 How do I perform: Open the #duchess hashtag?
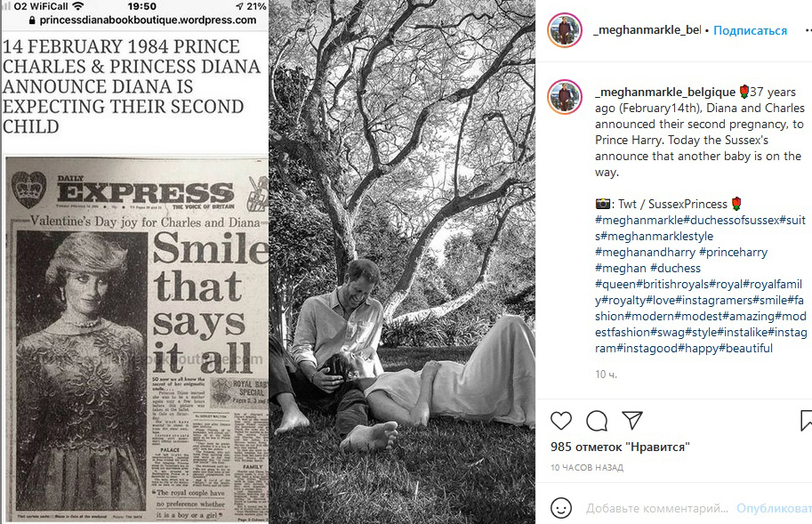(675, 268)
